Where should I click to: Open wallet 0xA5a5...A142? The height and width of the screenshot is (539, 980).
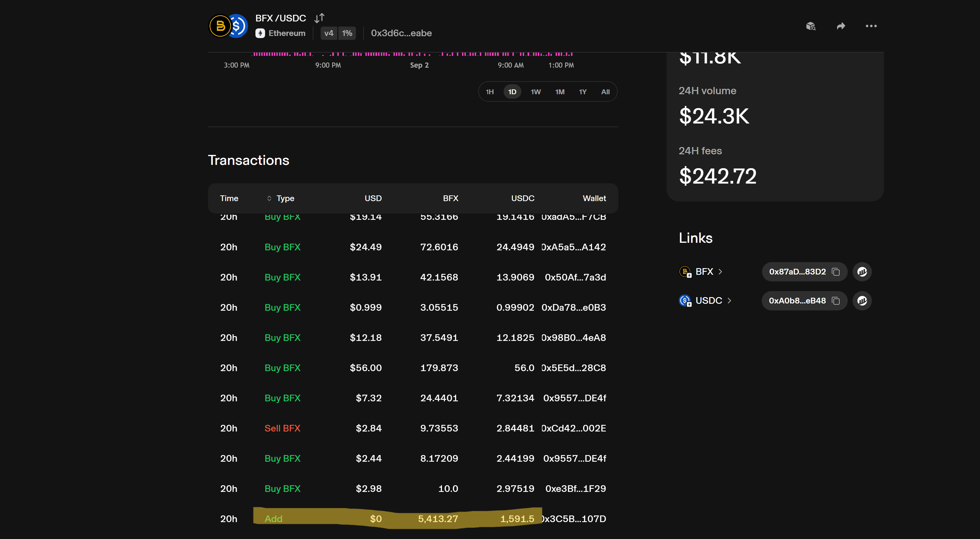click(x=573, y=247)
